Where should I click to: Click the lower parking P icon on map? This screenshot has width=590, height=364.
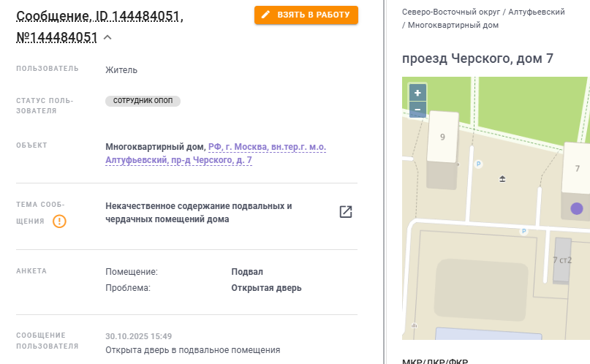pyautogui.click(x=523, y=231)
